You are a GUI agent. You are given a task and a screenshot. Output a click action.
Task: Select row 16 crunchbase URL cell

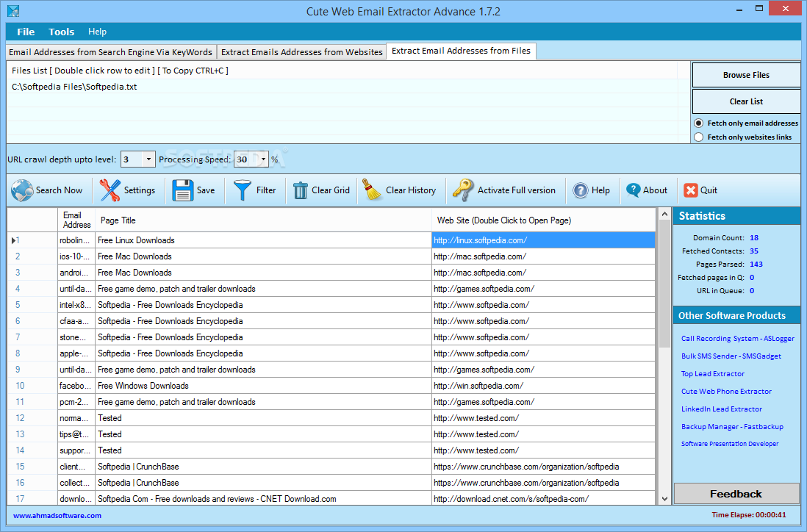[543, 483]
